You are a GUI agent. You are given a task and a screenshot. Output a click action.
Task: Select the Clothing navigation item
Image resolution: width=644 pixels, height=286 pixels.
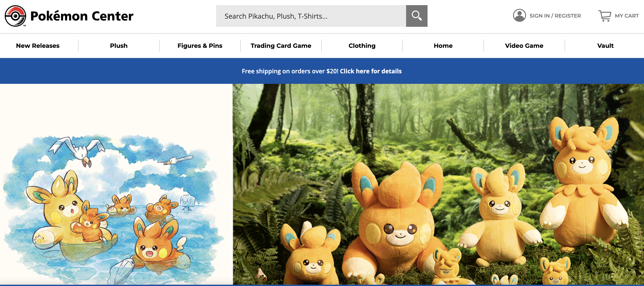click(x=362, y=46)
